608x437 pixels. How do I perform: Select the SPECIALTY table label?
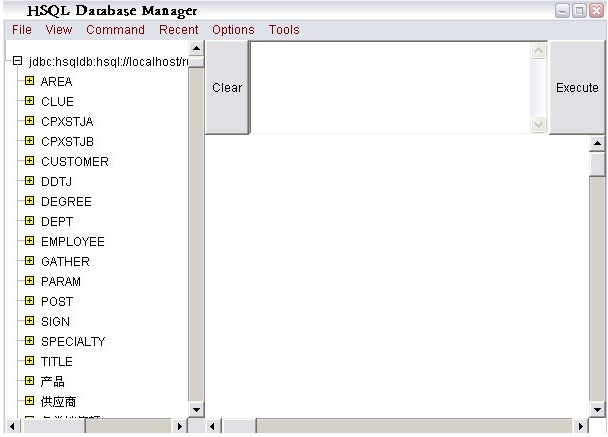(x=73, y=342)
